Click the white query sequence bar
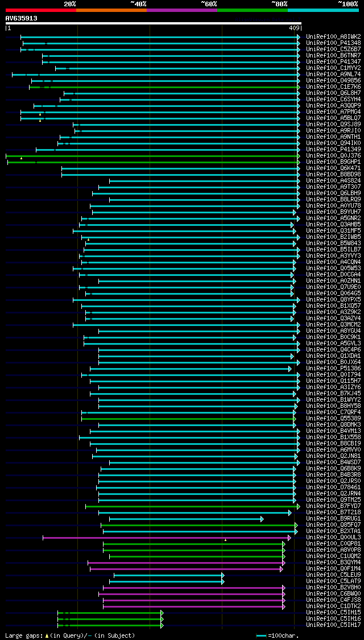The width and height of the screenshot is (364, 640). (x=154, y=23)
